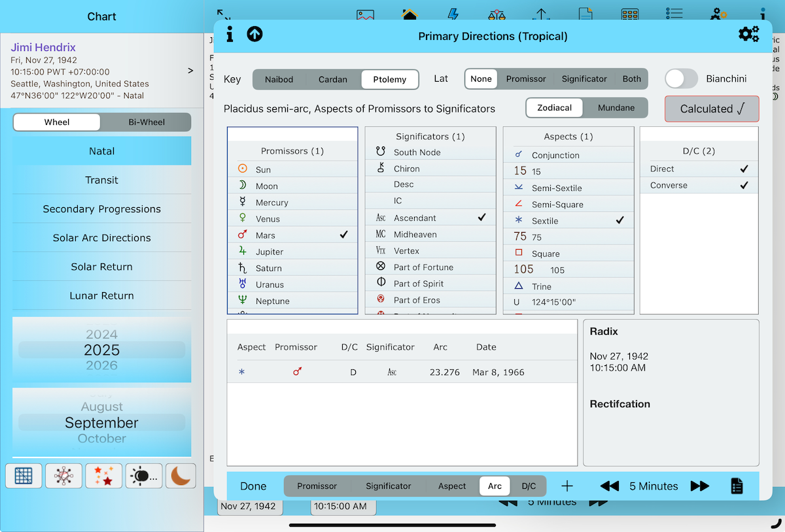Open the info icon in dialog header
785x532 pixels.
tap(230, 35)
